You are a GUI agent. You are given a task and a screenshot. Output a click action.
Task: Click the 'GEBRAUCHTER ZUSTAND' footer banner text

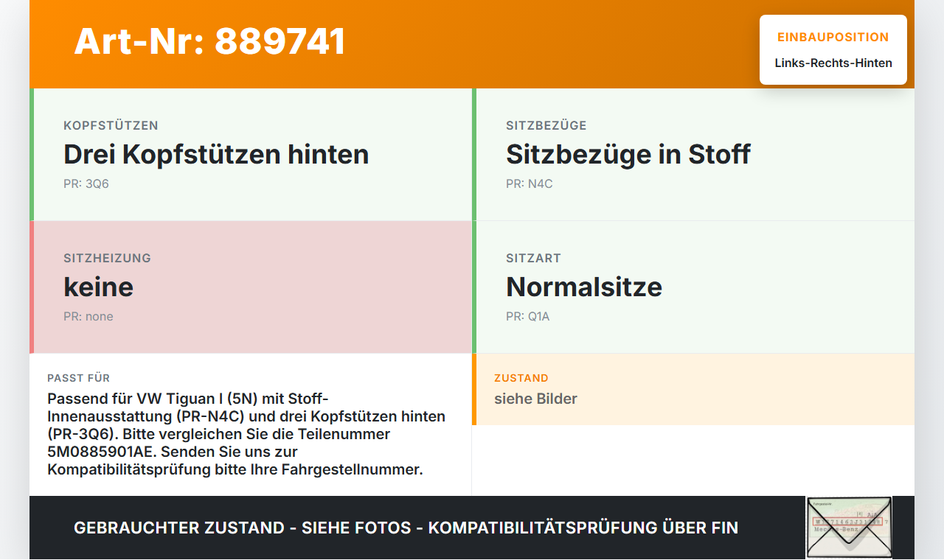click(x=406, y=528)
